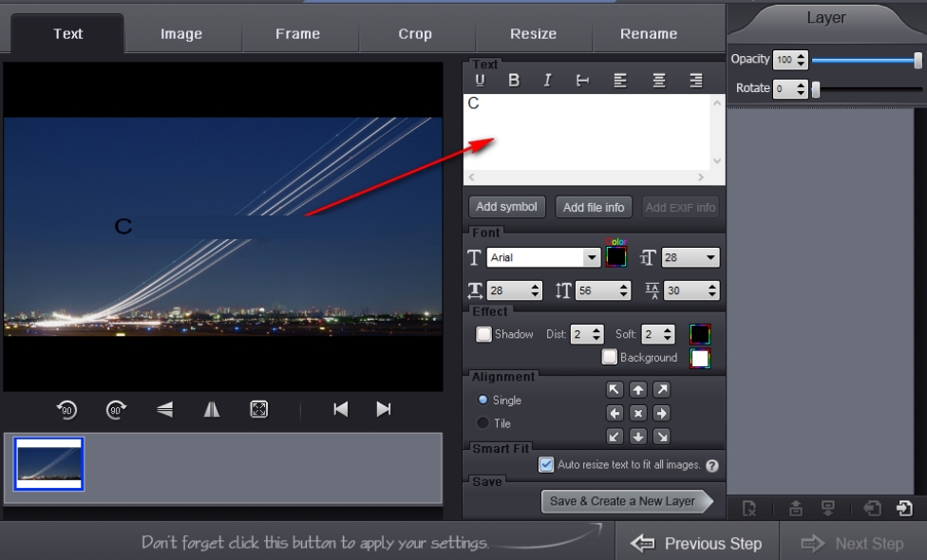This screenshot has height=560, width=927.
Task: Underline the text
Action: 480,81
